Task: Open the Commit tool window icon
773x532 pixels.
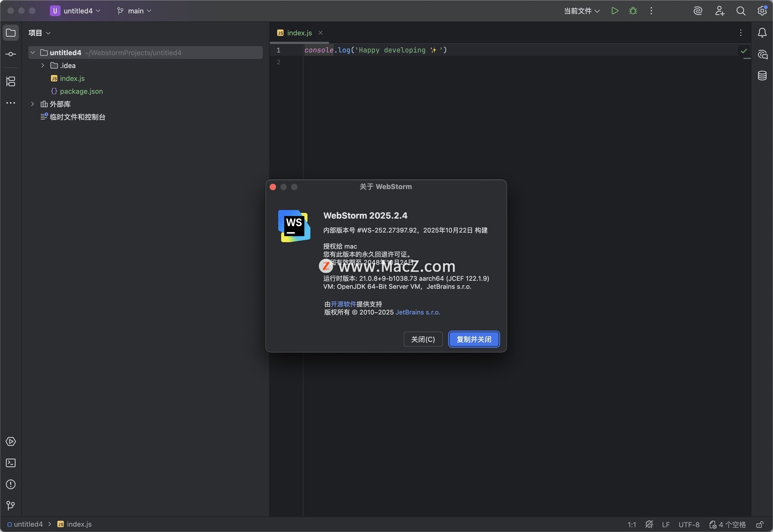Action: click(11, 54)
